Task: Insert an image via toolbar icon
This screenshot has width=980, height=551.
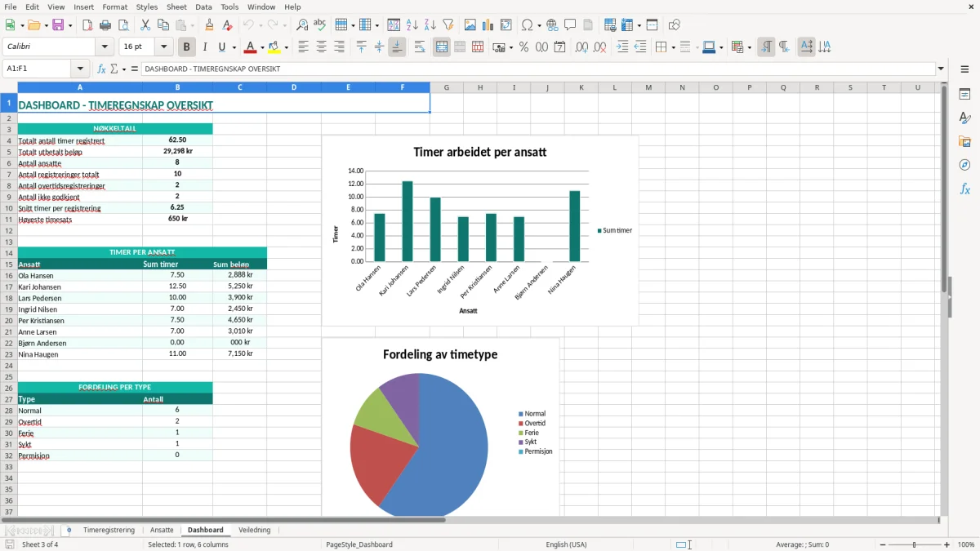Action: (470, 25)
